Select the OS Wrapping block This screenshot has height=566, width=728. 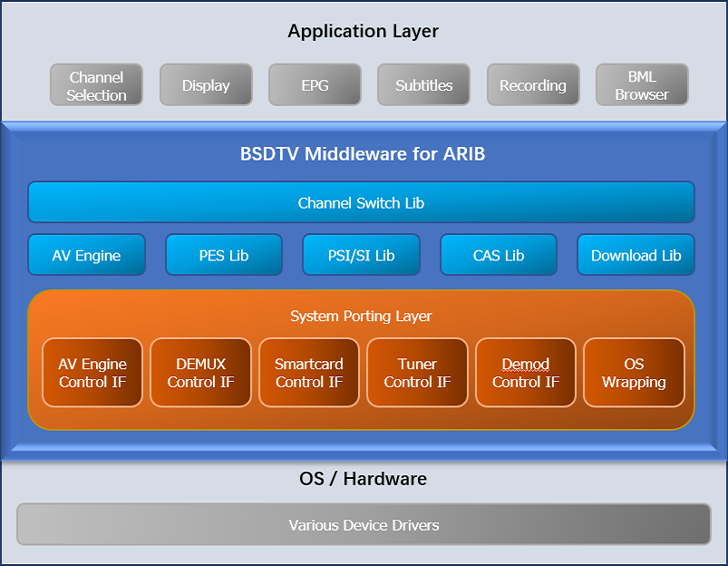point(634,373)
